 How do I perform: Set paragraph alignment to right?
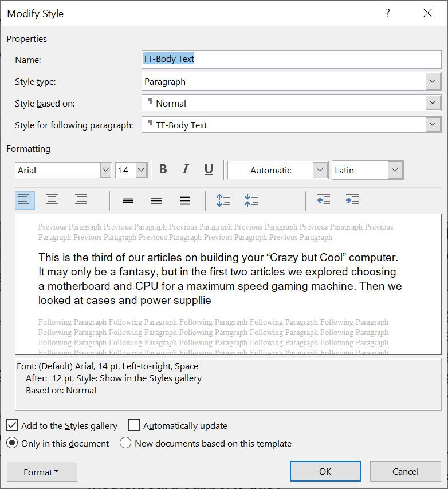point(81,200)
